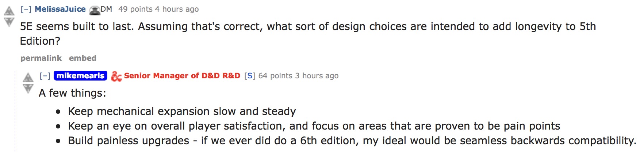The height and width of the screenshot is (153, 644).
Task: Click the 4 hours ago timestamp
Action: click(177, 9)
